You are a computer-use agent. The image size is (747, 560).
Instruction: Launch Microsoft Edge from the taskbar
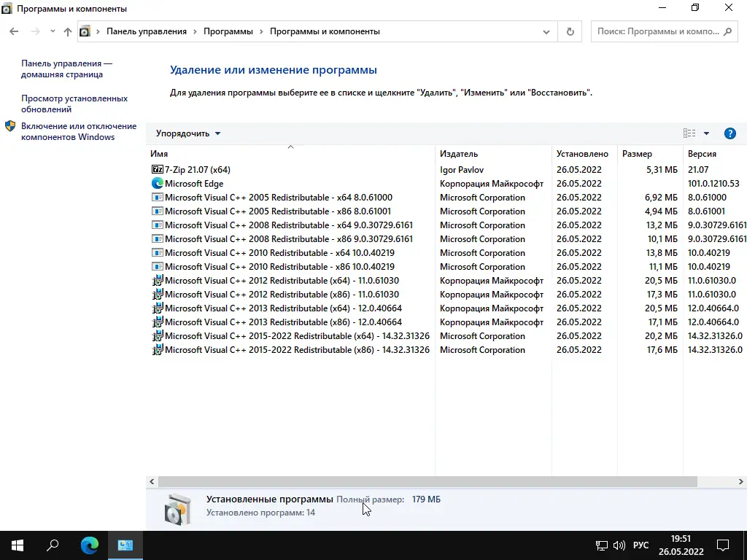click(89, 545)
